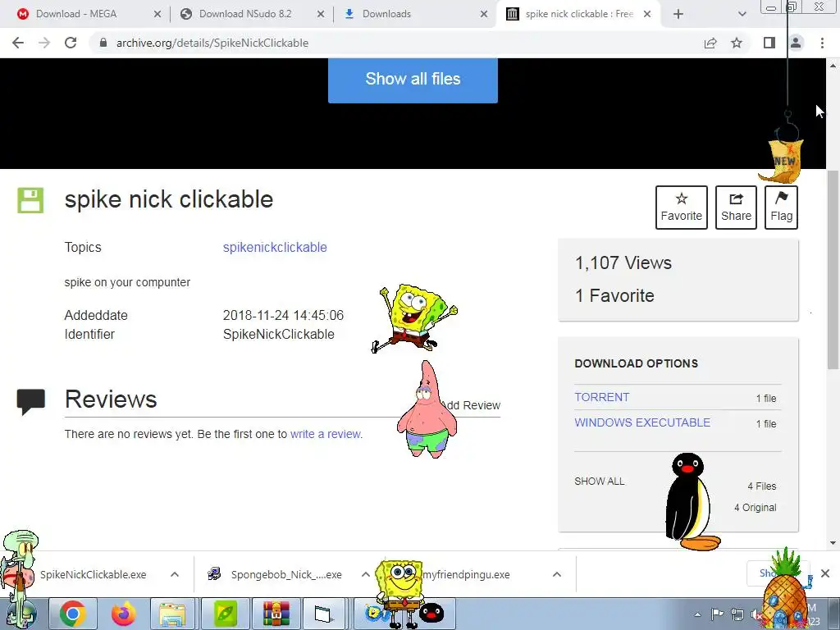The image size is (840, 630).
Task: Open a new browser tab
Action: (x=678, y=14)
